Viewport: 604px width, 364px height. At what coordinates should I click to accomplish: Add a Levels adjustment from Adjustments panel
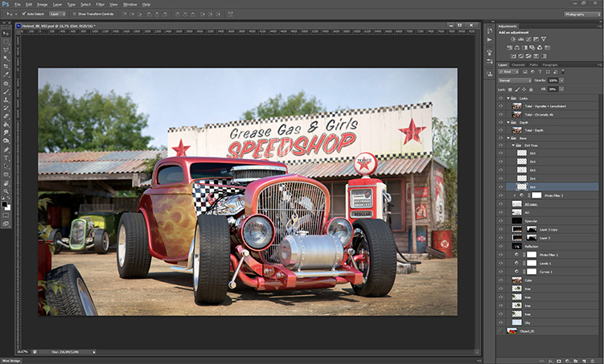[521, 39]
